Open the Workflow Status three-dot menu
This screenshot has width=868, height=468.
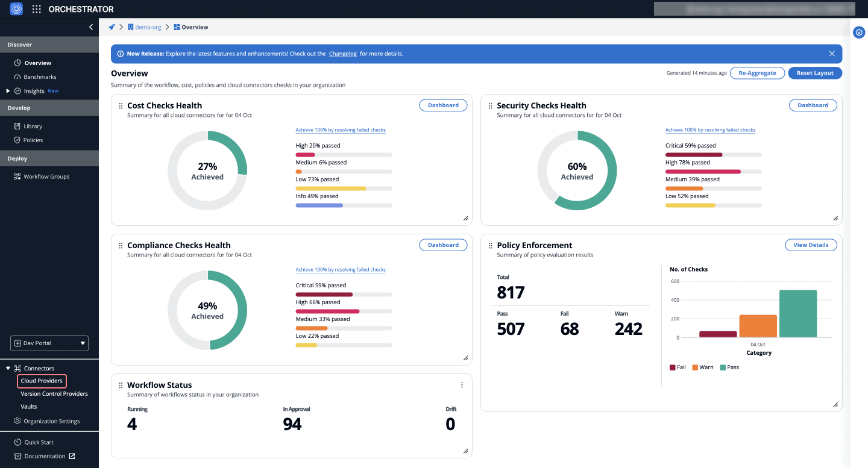(462, 385)
